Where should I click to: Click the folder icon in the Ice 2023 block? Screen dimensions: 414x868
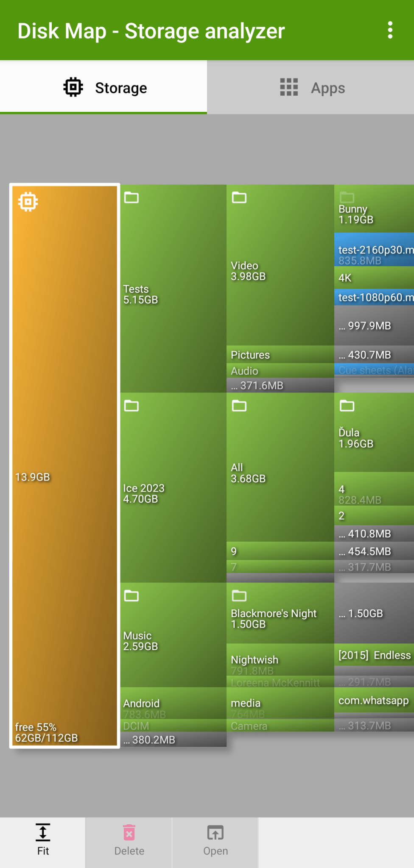(131, 406)
